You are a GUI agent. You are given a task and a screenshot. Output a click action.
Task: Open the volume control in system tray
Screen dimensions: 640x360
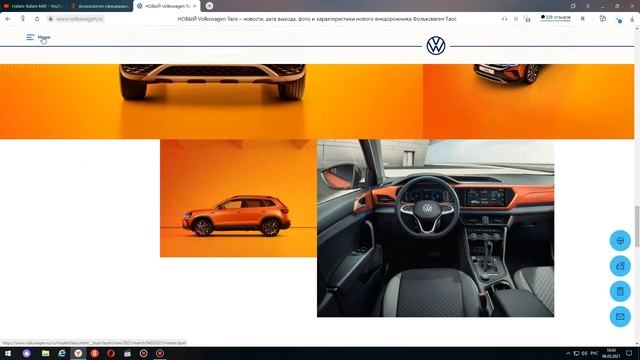point(584,353)
